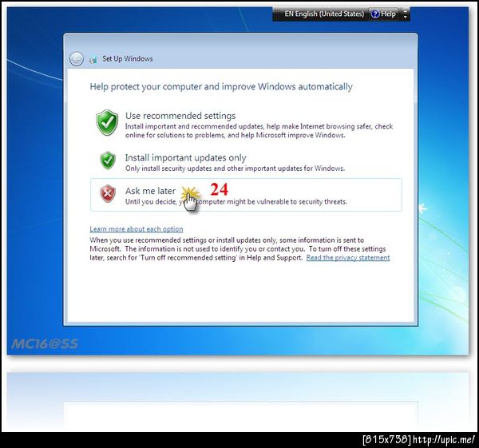Choose Install important updates only

click(x=185, y=157)
